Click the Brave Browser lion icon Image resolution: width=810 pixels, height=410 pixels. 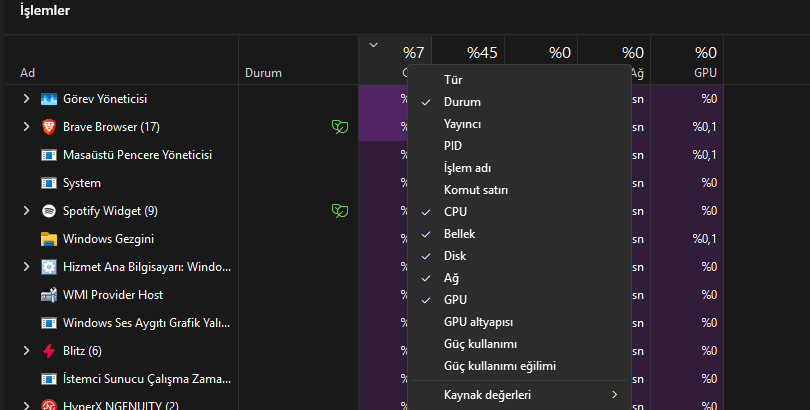pos(49,127)
